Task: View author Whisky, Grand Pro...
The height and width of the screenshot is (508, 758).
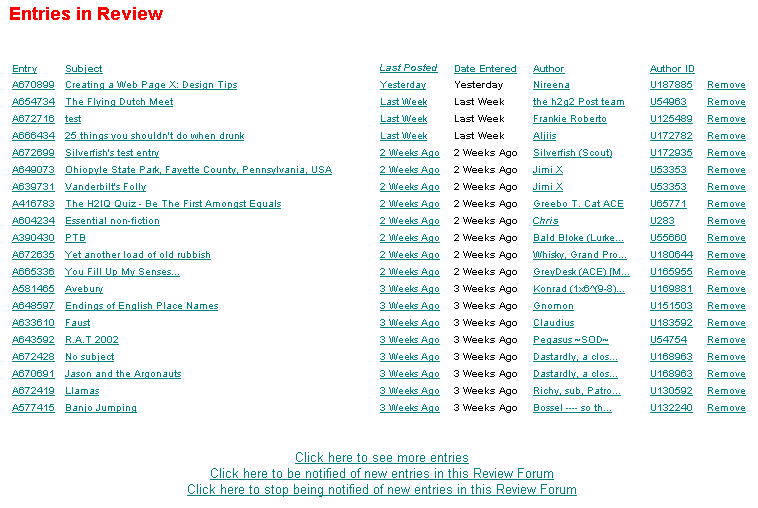Action: pyautogui.click(x=580, y=255)
